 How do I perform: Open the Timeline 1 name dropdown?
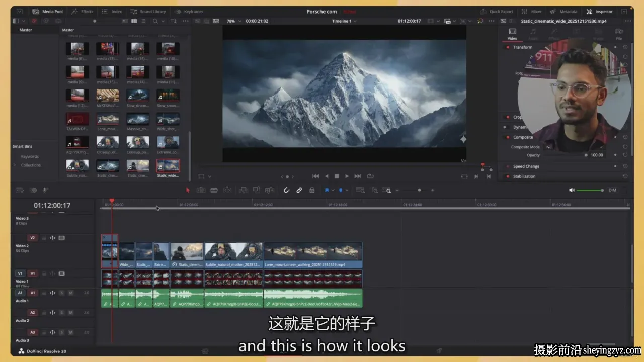[344, 21]
